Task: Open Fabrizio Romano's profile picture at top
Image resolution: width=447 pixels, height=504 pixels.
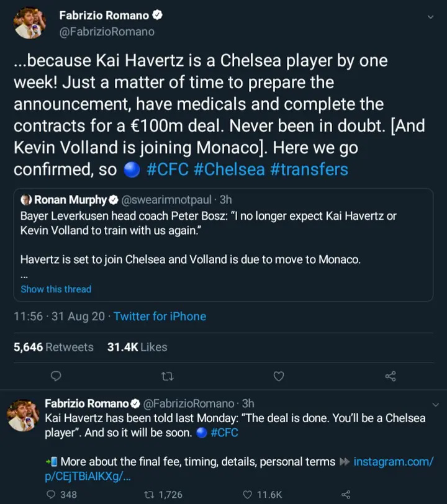Action: pos(30,24)
